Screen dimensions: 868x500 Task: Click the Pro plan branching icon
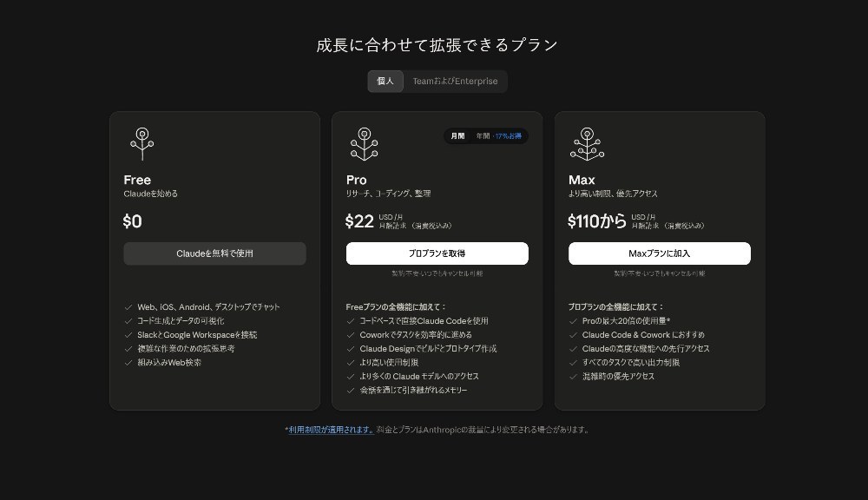(x=365, y=144)
